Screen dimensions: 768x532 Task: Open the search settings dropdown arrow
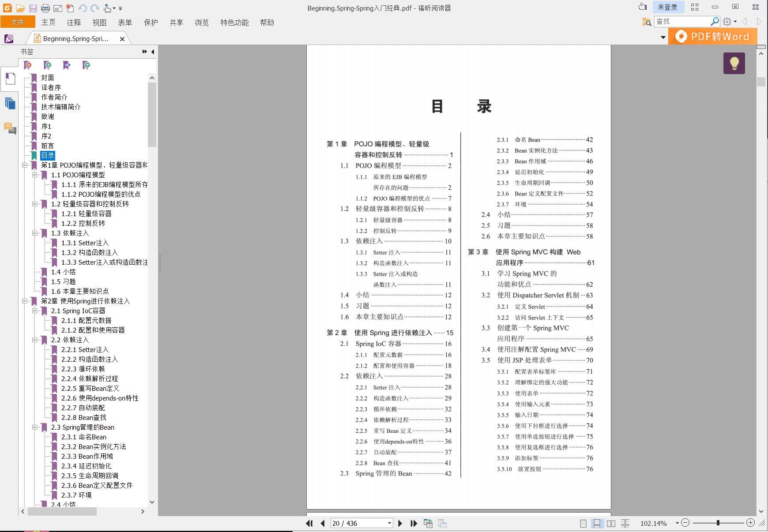(x=735, y=22)
